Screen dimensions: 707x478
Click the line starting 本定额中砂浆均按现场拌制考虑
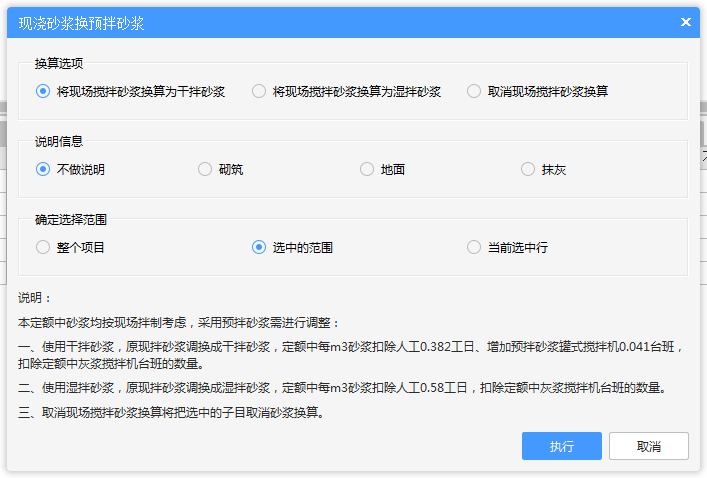(x=179, y=323)
